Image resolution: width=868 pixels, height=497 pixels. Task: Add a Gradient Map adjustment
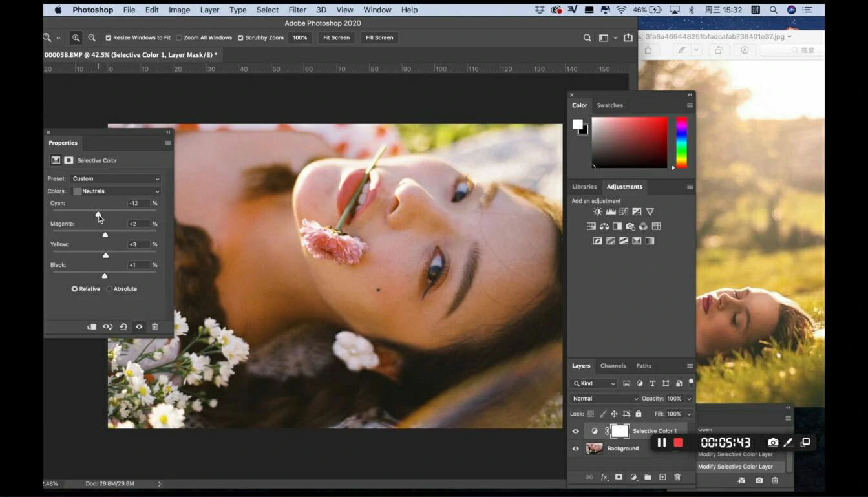click(650, 241)
